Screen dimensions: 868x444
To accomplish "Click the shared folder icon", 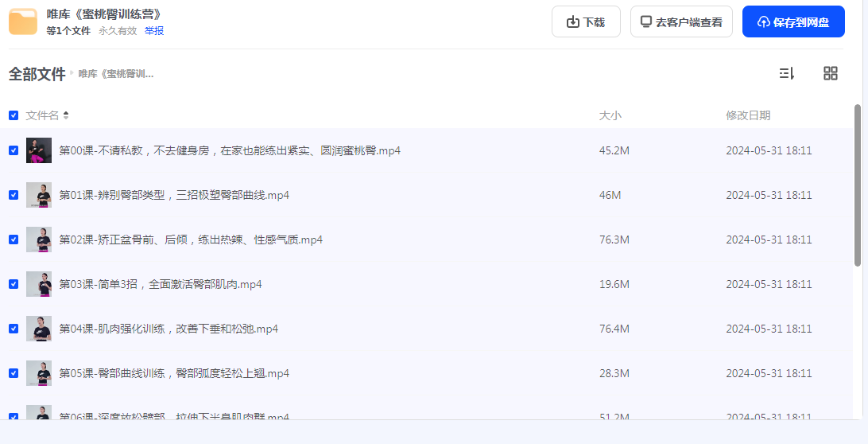I will pos(23,22).
